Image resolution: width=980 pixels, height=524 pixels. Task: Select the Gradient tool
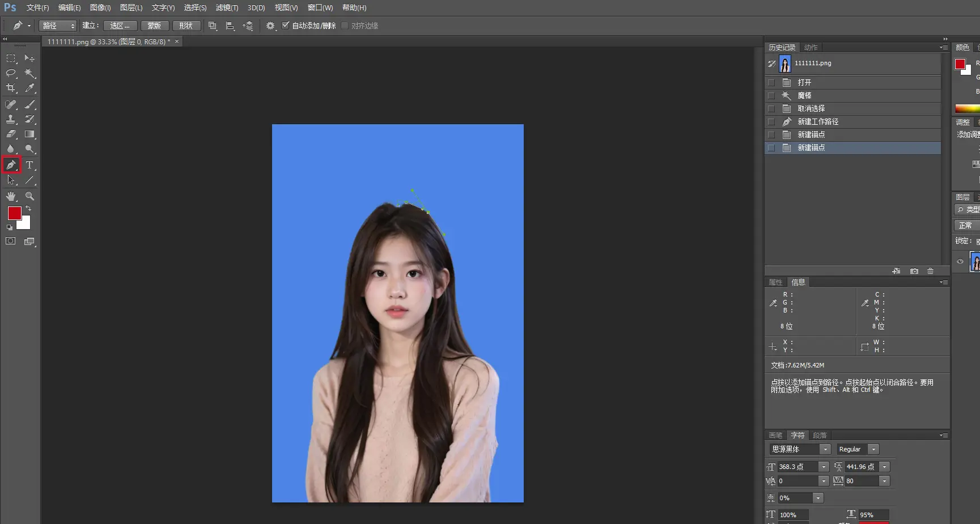point(29,134)
